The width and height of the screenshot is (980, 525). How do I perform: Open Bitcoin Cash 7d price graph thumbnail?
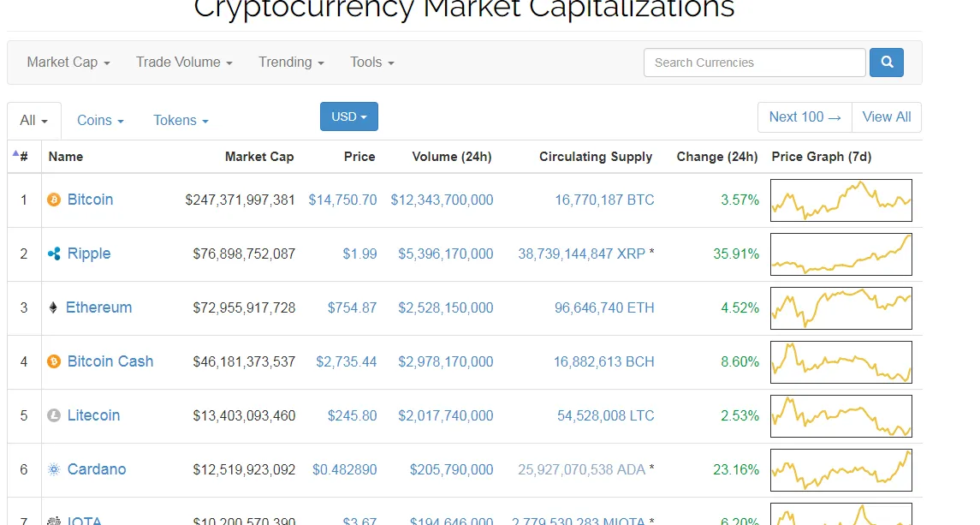click(x=840, y=361)
